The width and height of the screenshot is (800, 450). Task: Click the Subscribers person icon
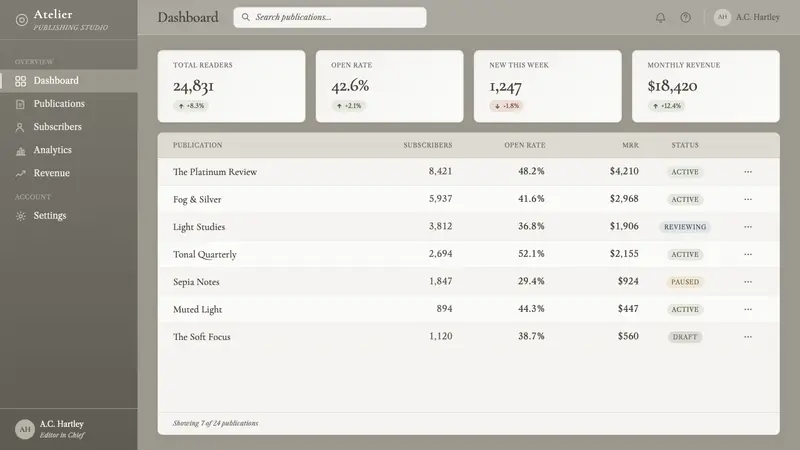(x=20, y=127)
